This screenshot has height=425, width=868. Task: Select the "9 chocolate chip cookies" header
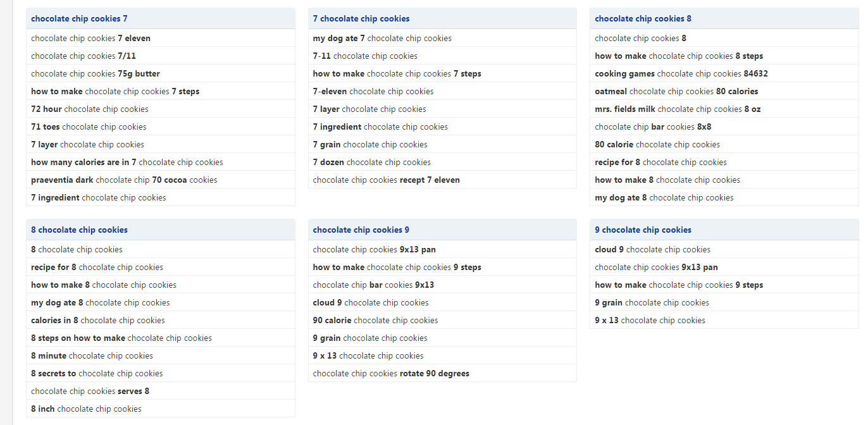[x=643, y=230]
